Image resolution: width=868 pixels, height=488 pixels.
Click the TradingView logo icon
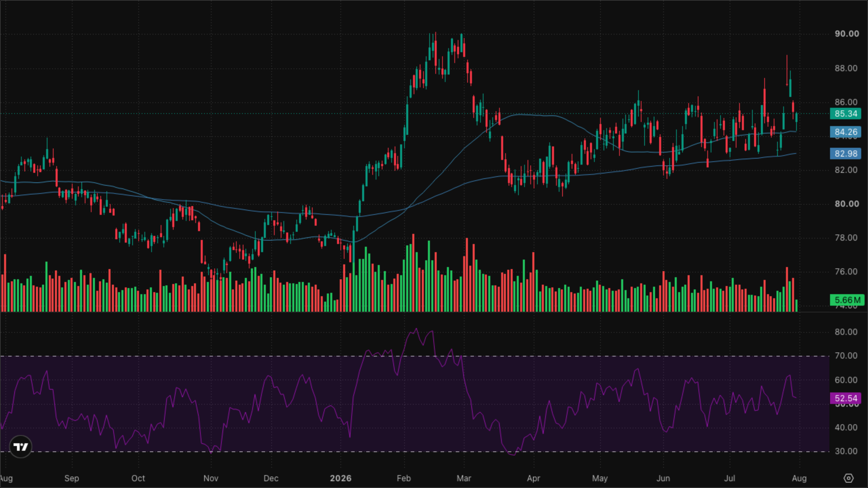[21, 447]
